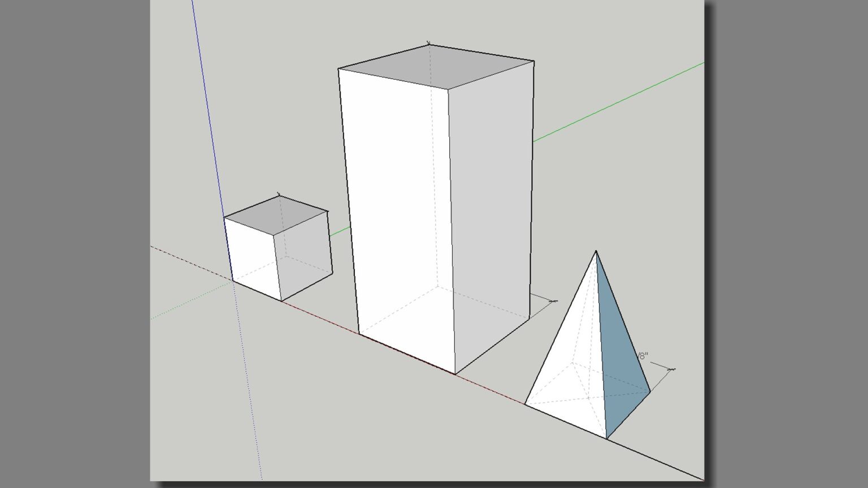Pick the right side face of the tall box
Screen dimensions: 868x488
click(x=492, y=215)
